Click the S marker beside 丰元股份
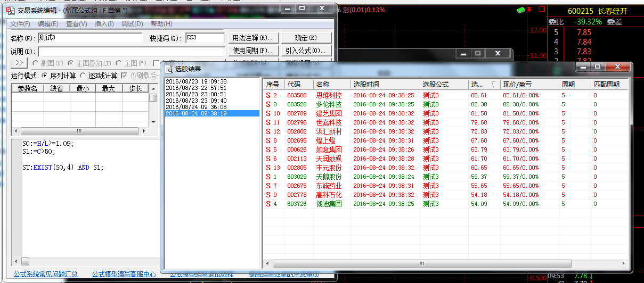This screenshot has height=283, width=644. (x=268, y=168)
